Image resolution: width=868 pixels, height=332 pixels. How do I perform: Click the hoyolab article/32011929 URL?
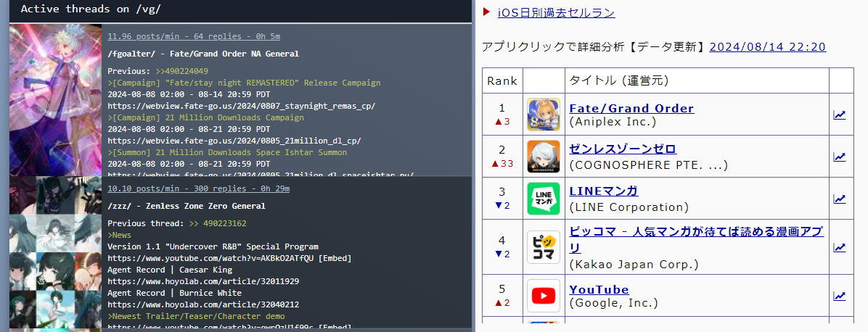[x=203, y=281]
